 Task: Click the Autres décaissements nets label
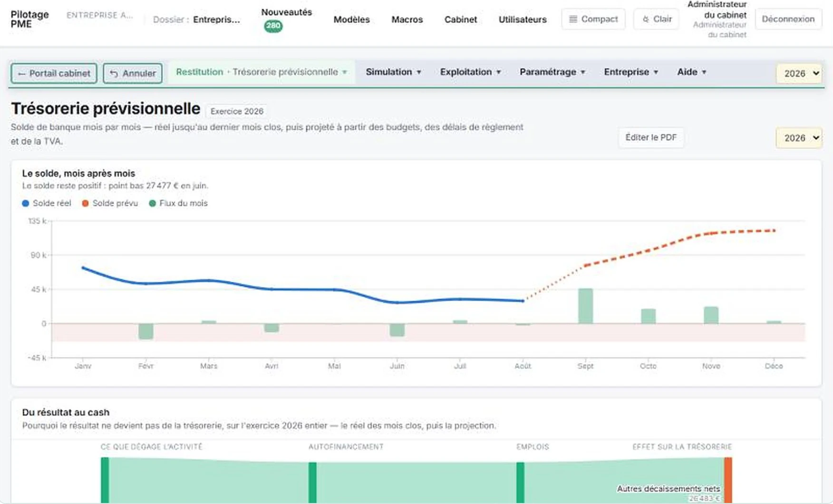668,489
